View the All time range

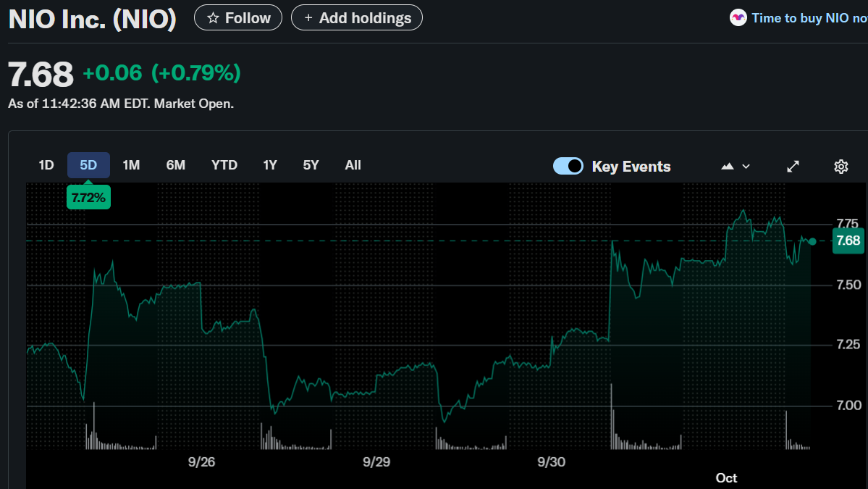353,165
